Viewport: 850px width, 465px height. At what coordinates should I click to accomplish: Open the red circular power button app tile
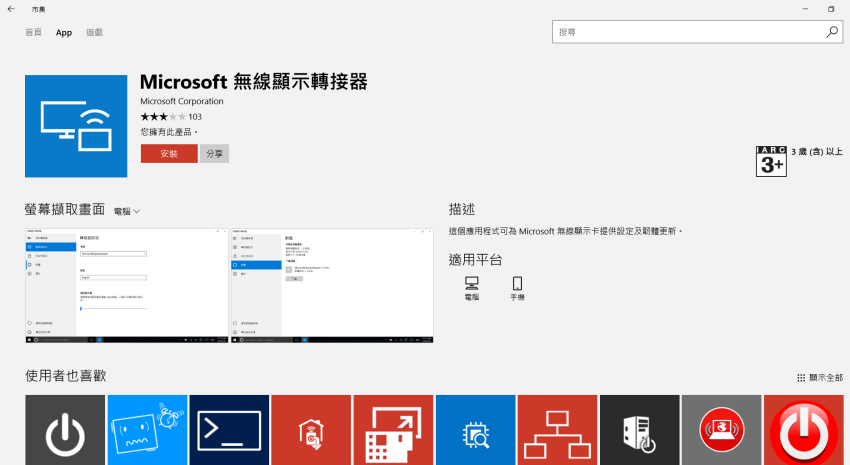click(804, 430)
